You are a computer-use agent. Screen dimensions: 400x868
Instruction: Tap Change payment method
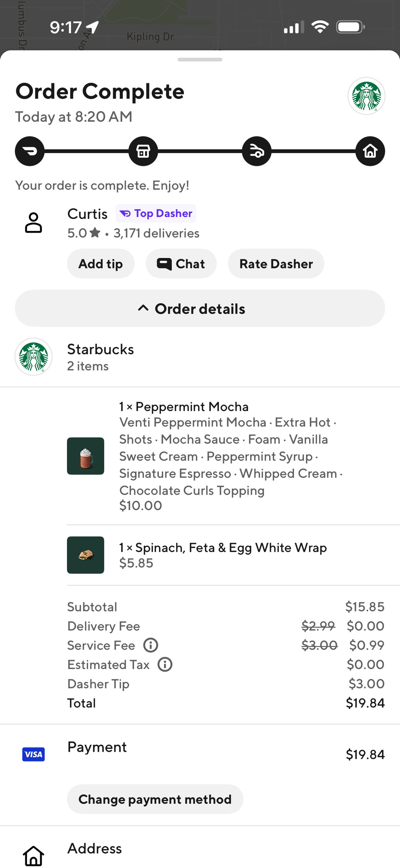click(155, 799)
